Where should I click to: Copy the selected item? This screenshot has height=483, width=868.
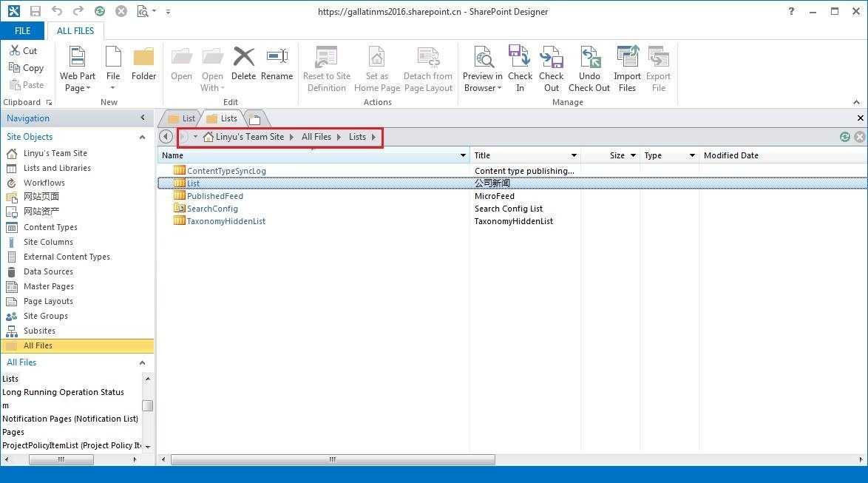pos(26,67)
